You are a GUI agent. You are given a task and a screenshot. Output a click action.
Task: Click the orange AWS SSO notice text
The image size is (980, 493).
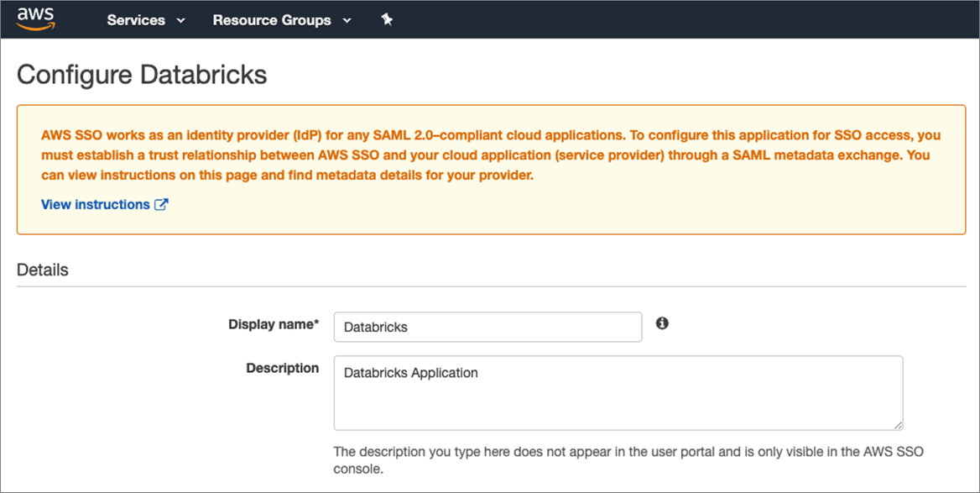click(490, 155)
